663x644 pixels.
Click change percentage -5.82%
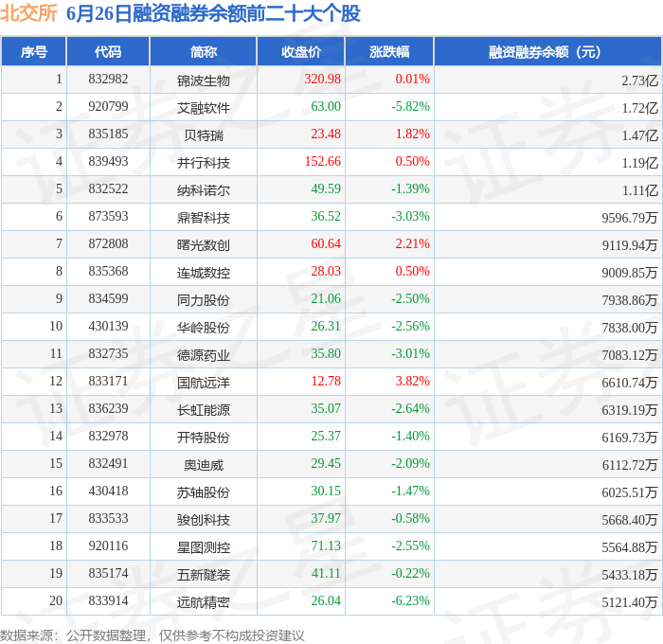[410, 107]
